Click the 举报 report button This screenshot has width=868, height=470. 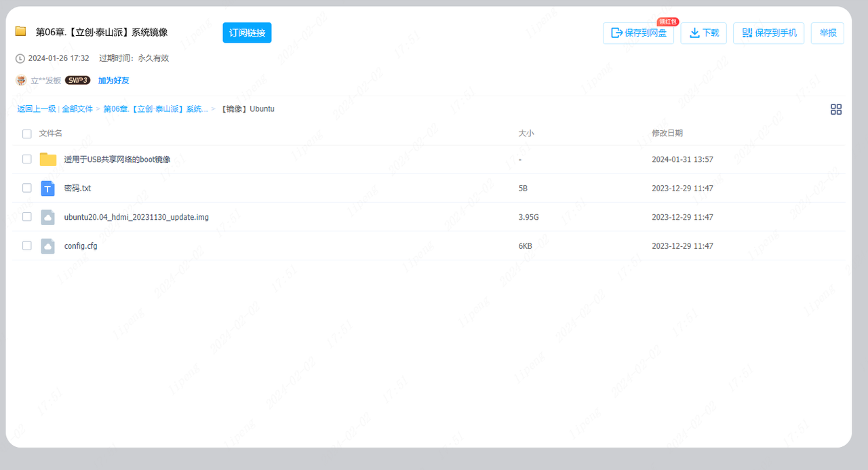[827, 33]
